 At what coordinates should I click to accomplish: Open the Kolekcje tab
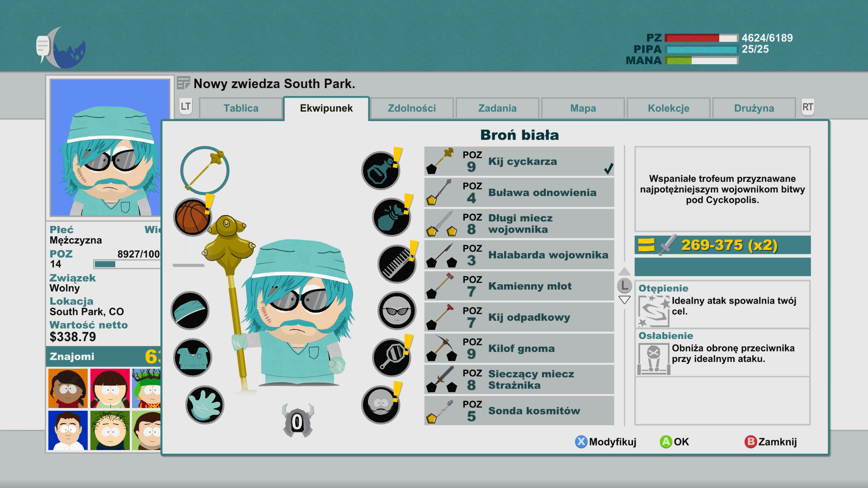669,108
